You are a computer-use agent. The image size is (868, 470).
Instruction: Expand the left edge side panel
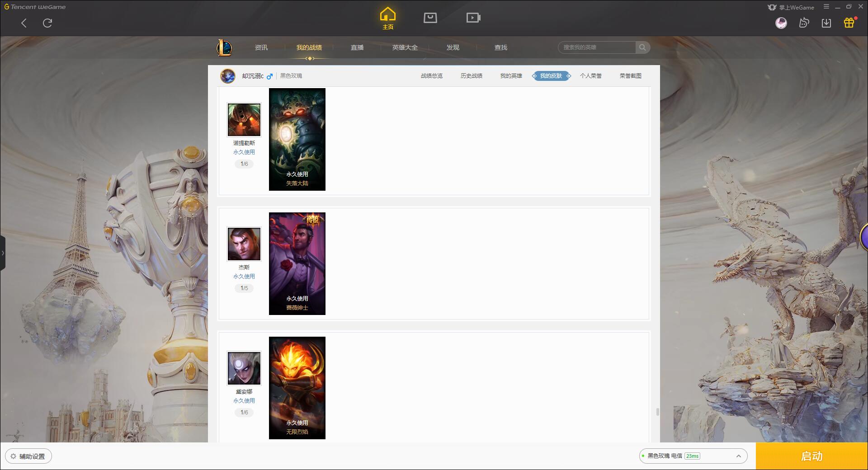(x=3, y=253)
